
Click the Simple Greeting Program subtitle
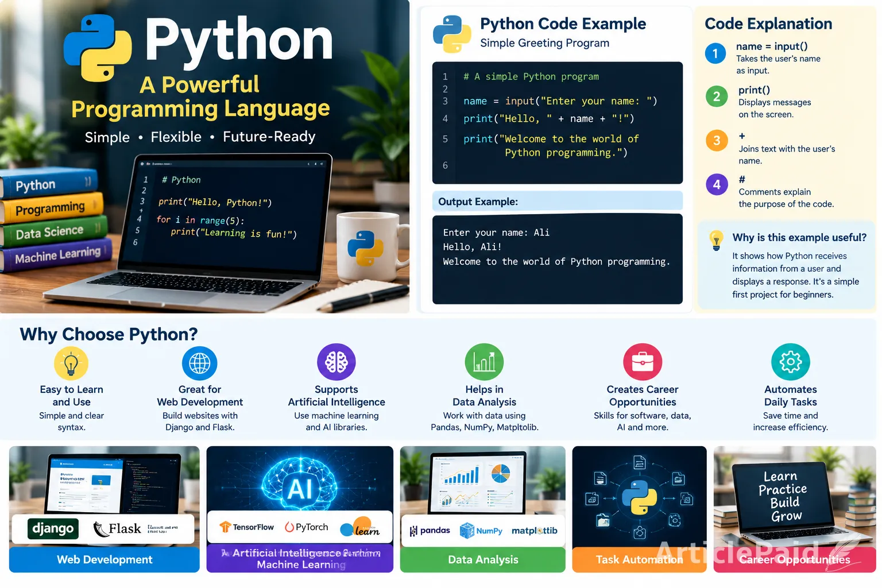click(544, 43)
